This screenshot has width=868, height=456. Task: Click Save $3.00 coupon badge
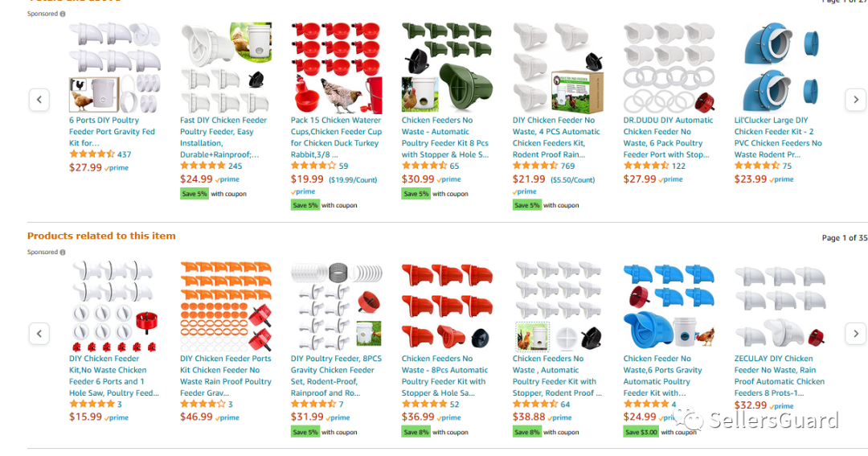[x=641, y=432]
